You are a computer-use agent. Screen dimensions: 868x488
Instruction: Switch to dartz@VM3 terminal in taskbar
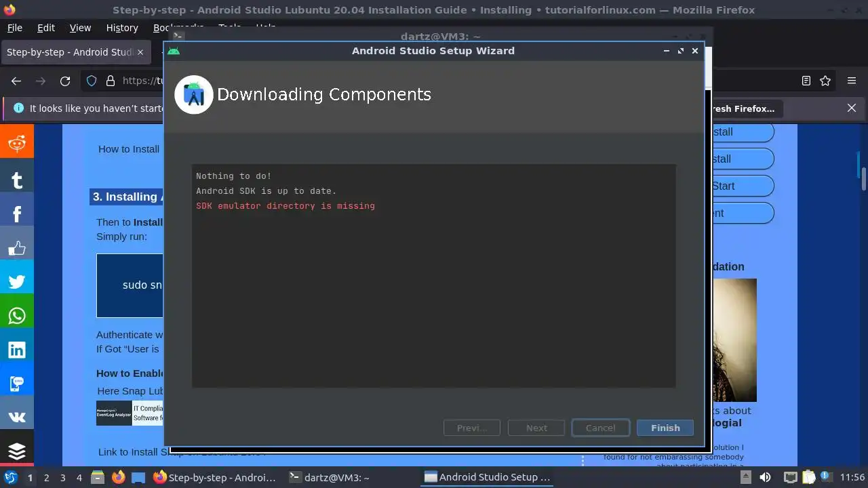coord(330,477)
